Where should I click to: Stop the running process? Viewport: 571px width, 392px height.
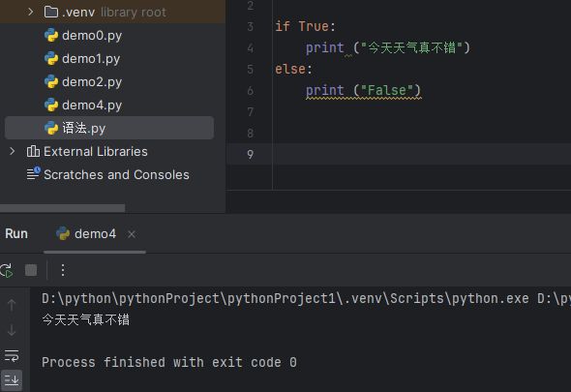click(x=31, y=270)
